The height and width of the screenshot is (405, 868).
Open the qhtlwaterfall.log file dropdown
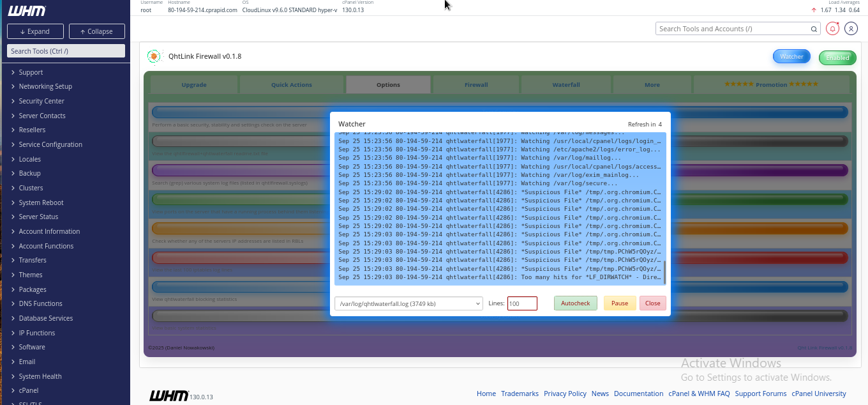click(x=408, y=303)
